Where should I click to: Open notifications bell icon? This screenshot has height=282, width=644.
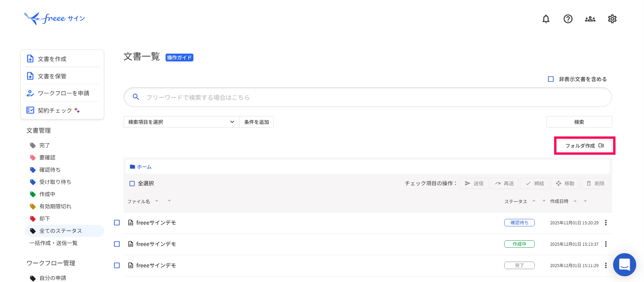(x=546, y=19)
